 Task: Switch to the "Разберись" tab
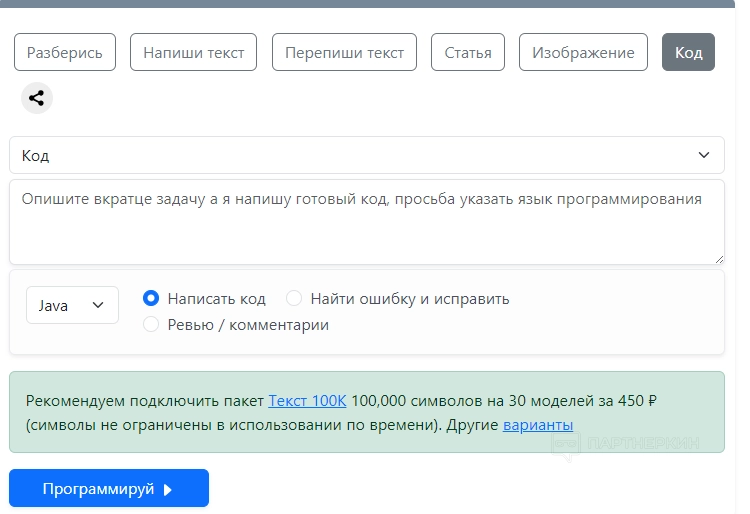(x=65, y=52)
